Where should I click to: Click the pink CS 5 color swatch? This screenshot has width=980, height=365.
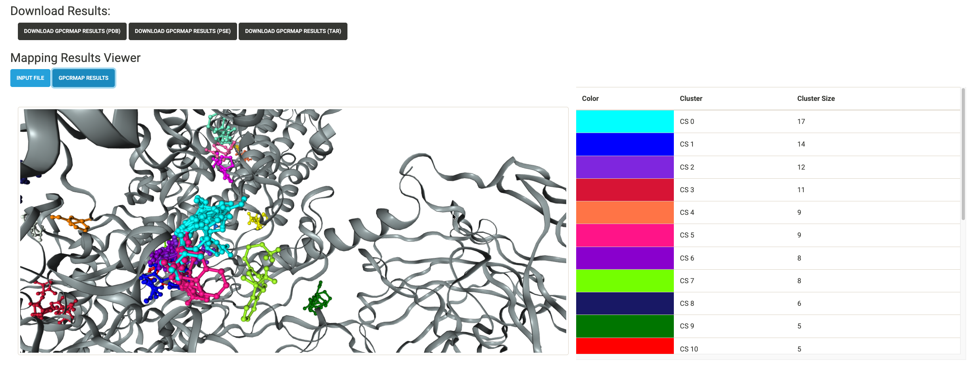pos(625,235)
